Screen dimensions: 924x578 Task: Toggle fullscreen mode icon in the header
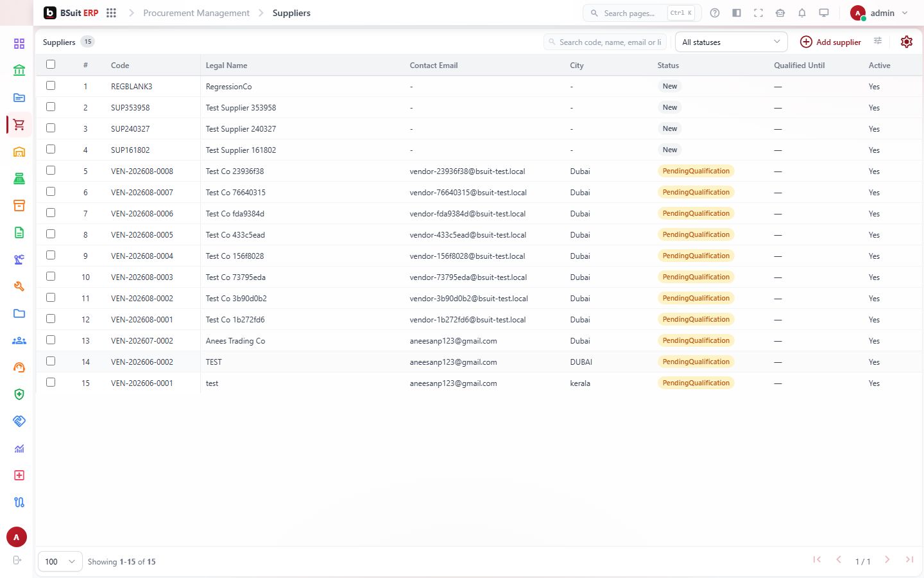click(x=758, y=13)
